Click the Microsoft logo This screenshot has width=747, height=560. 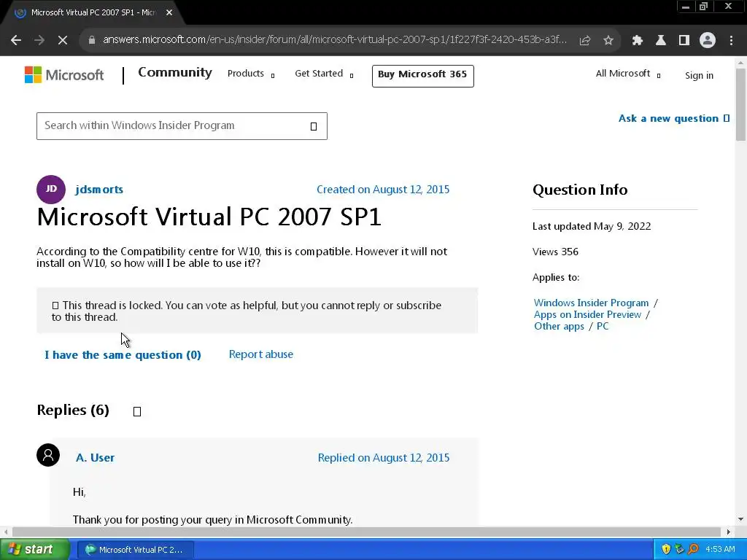click(64, 75)
